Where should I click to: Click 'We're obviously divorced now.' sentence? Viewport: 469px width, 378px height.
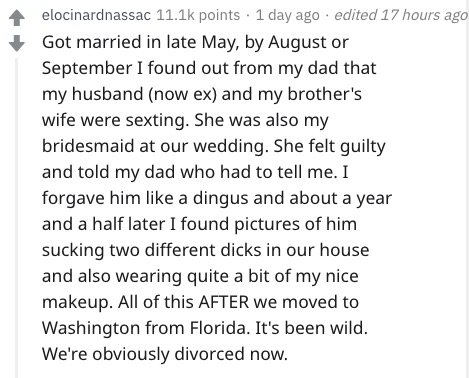[165, 354]
